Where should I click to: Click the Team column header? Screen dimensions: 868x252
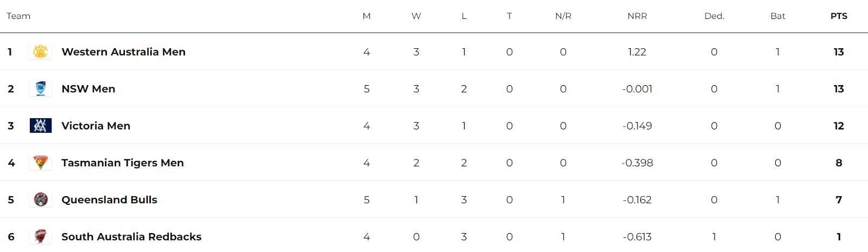(x=18, y=16)
